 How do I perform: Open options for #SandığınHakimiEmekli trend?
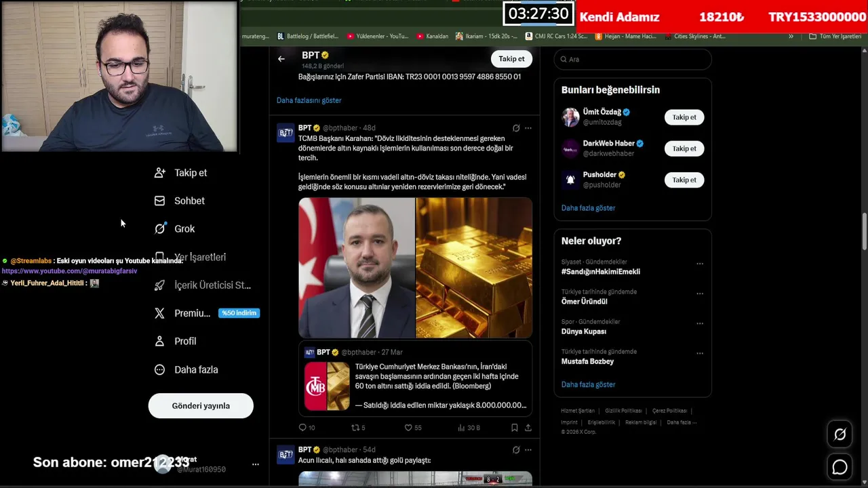tap(700, 264)
